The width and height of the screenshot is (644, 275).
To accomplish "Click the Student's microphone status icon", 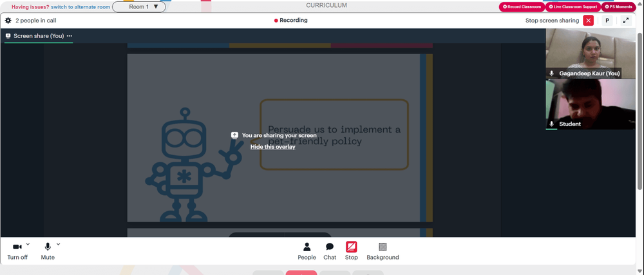I will click(552, 124).
